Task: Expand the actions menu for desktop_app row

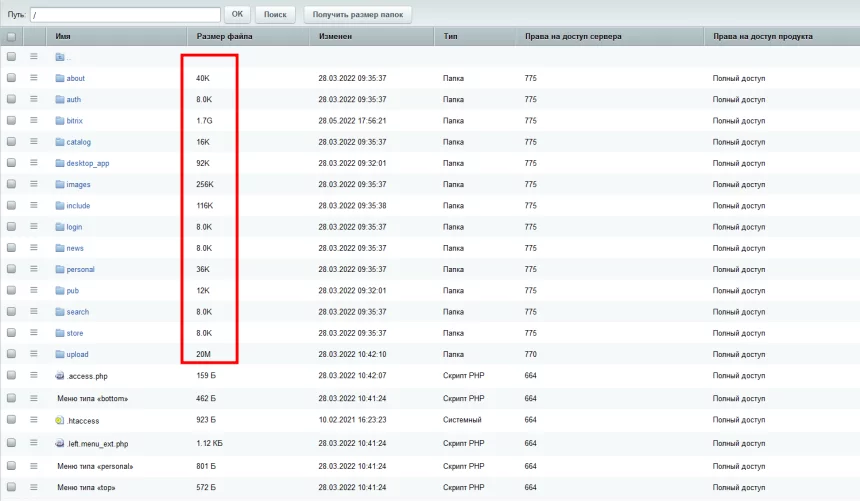Action: [34, 163]
